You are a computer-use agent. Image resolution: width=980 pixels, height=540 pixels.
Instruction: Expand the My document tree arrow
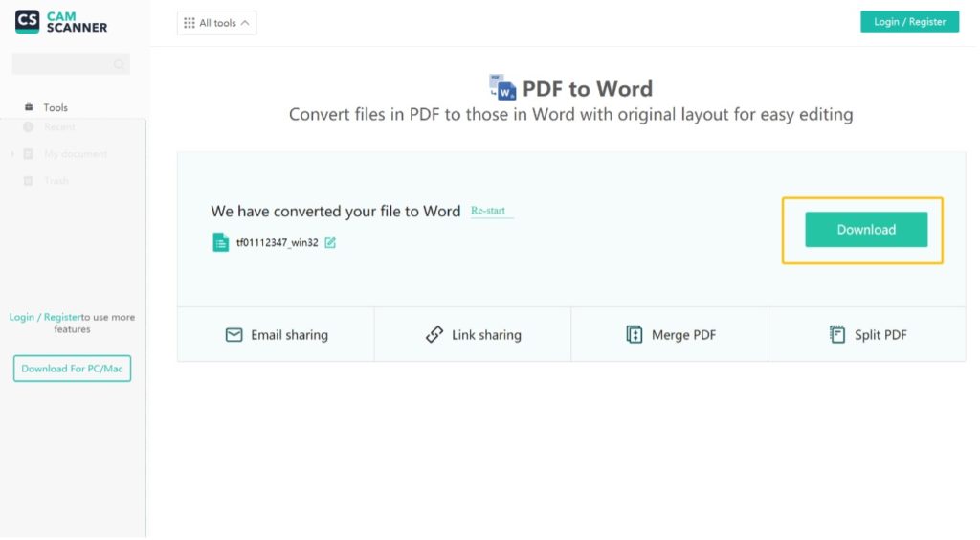12,154
